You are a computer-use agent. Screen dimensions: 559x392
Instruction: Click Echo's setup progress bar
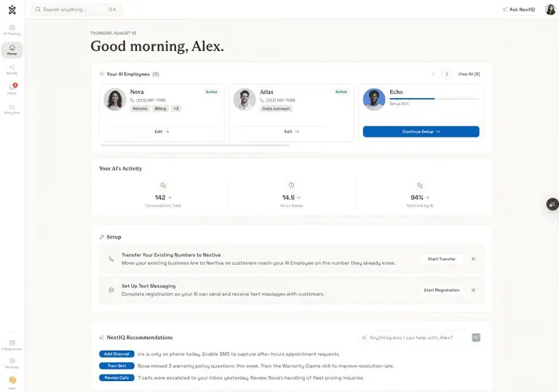tap(435, 98)
